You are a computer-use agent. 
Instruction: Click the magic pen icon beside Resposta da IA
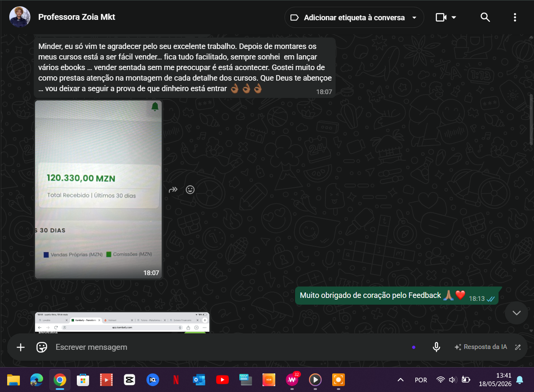[x=518, y=347]
